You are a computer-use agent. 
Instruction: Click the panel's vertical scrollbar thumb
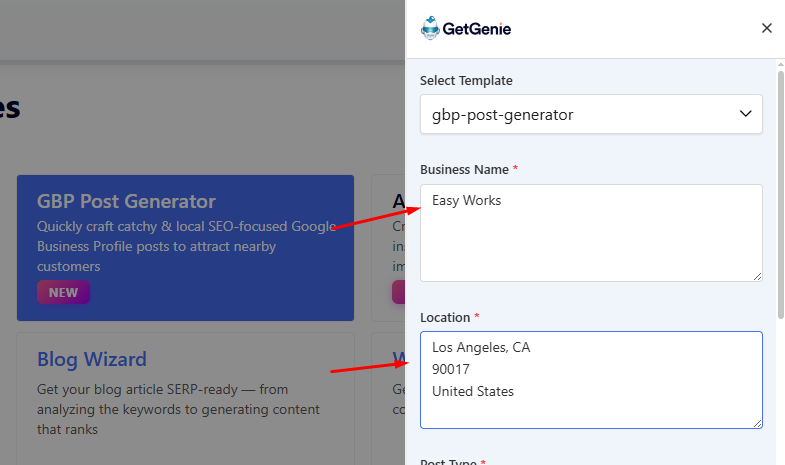pos(780,190)
